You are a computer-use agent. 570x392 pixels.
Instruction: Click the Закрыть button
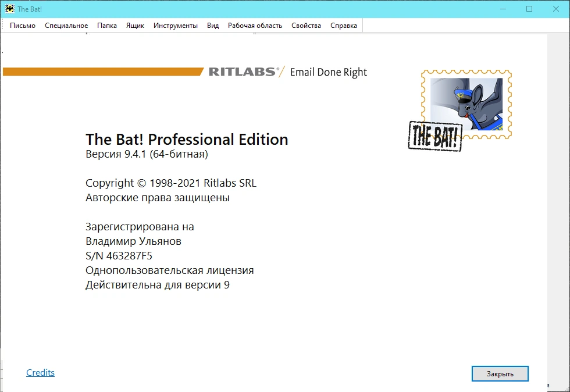pos(500,373)
